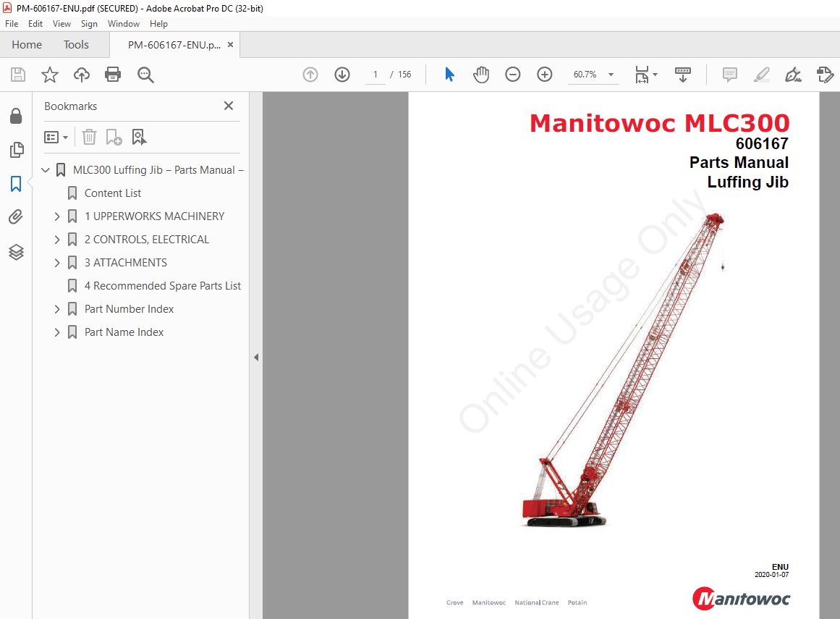Image resolution: width=840 pixels, height=619 pixels.
Task: Switch to Home tab
Action: 27,44
